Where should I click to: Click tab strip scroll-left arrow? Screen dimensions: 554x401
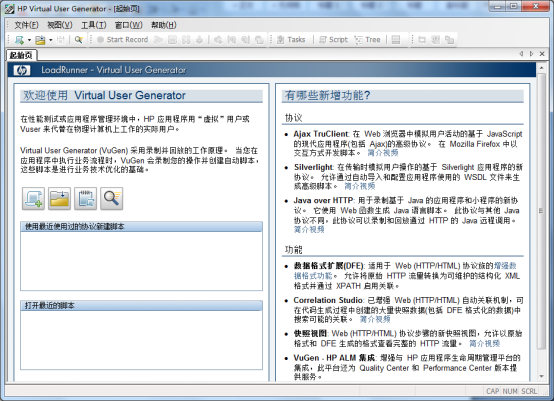pos(521,54)
